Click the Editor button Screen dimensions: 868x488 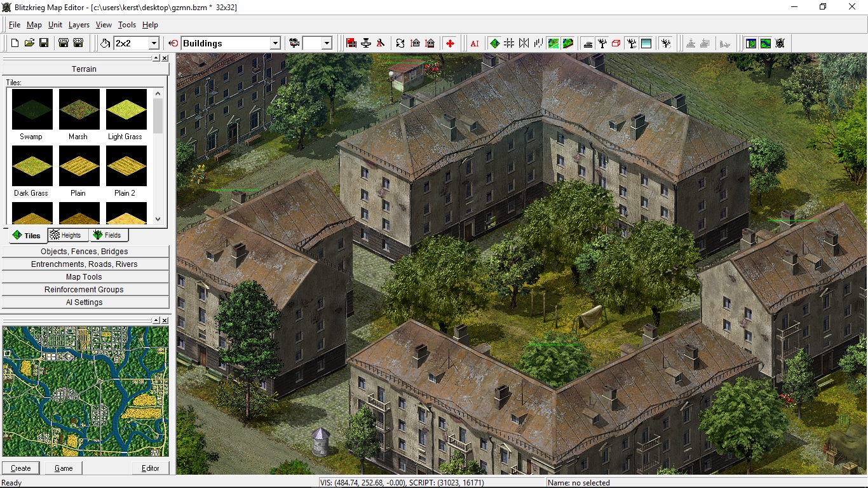point(151,468)
